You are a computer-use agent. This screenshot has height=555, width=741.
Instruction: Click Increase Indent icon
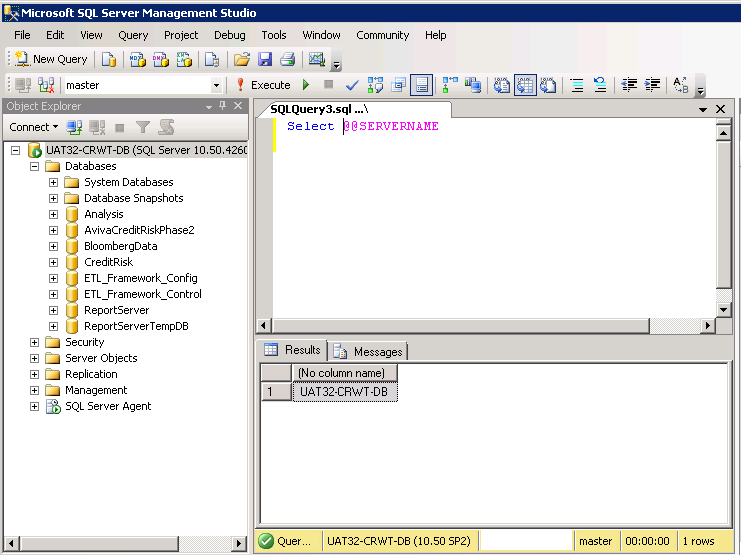point(652,85)
